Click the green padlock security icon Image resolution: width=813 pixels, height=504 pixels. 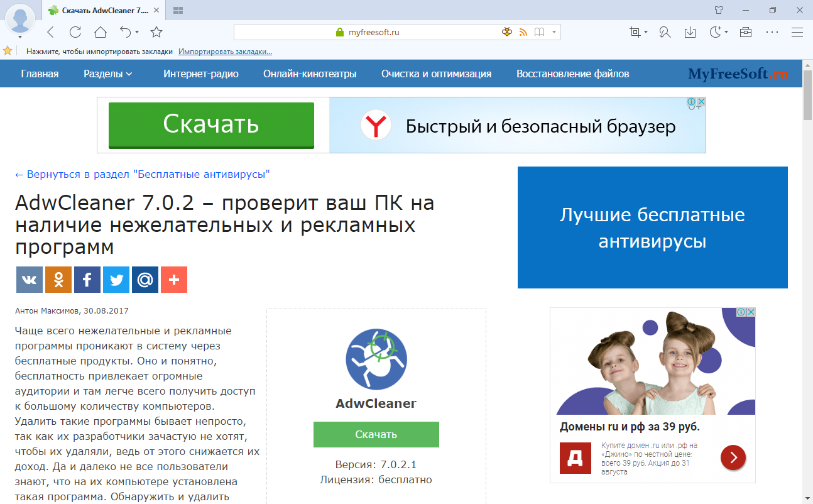[340, 32]
